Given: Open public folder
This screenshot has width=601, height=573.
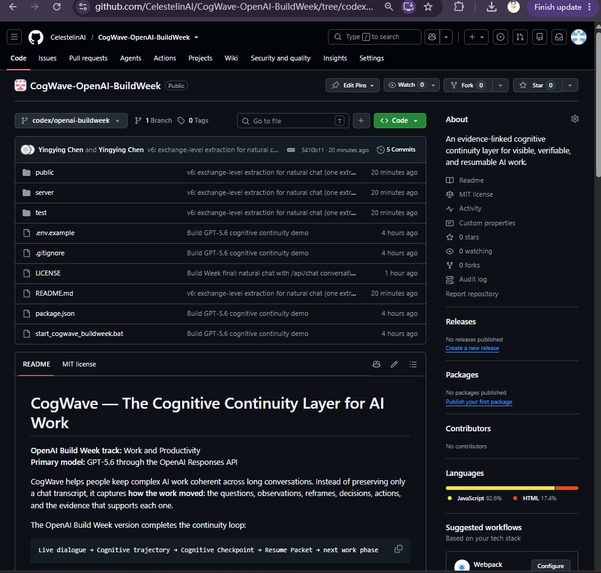Looking at the screenshot, I should coord(44,172).
